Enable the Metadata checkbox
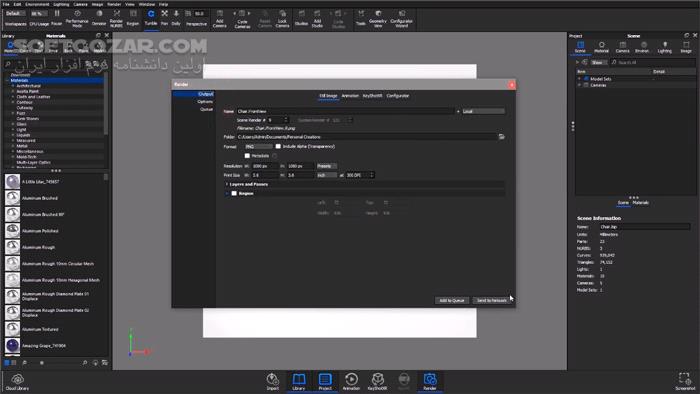This screenshot has height=394, width=700. point(247,156)
